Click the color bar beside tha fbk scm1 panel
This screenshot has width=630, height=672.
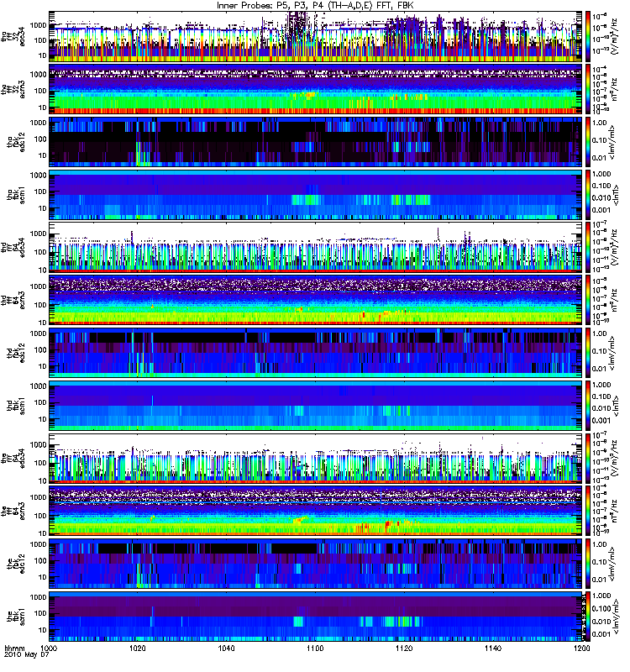click(588, 195)
